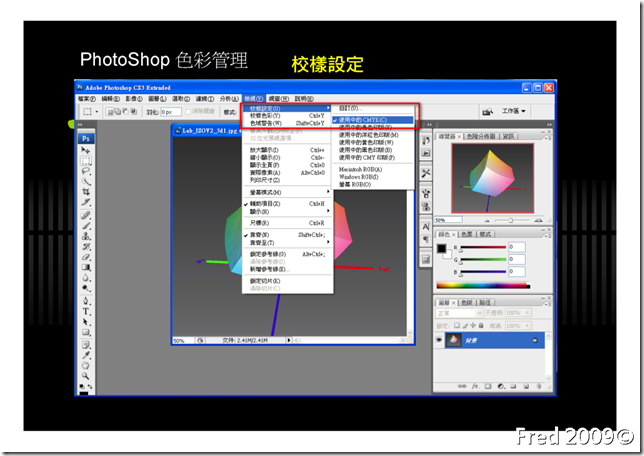The image size is (644, 456).
Task: Select the Magic Wand tool
Action: [86, 181]
